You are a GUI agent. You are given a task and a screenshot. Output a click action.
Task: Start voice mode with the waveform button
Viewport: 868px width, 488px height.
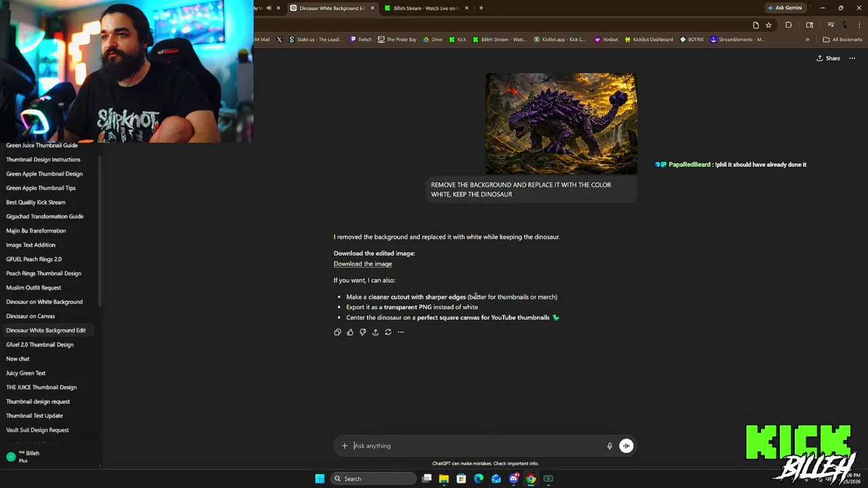click(627, 446)
